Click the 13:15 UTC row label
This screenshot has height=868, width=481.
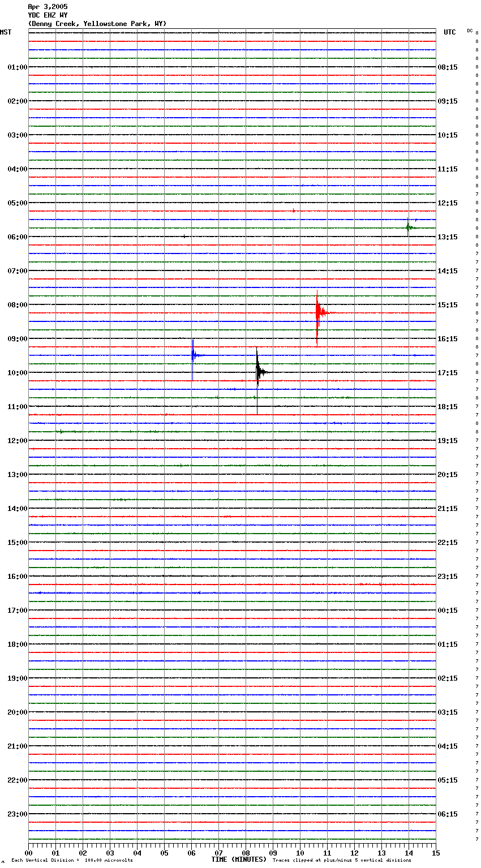(448, 237)
